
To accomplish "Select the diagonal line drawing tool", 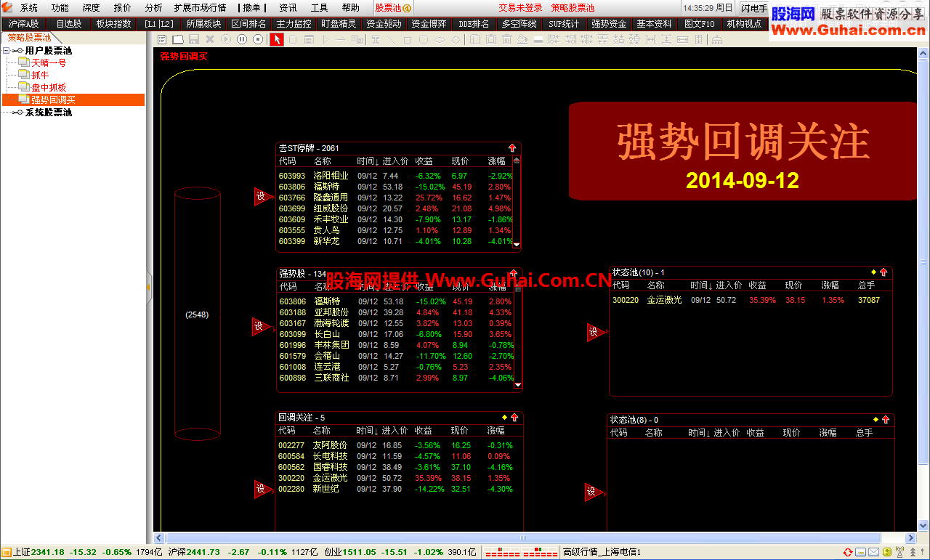I will pos(391,39).
